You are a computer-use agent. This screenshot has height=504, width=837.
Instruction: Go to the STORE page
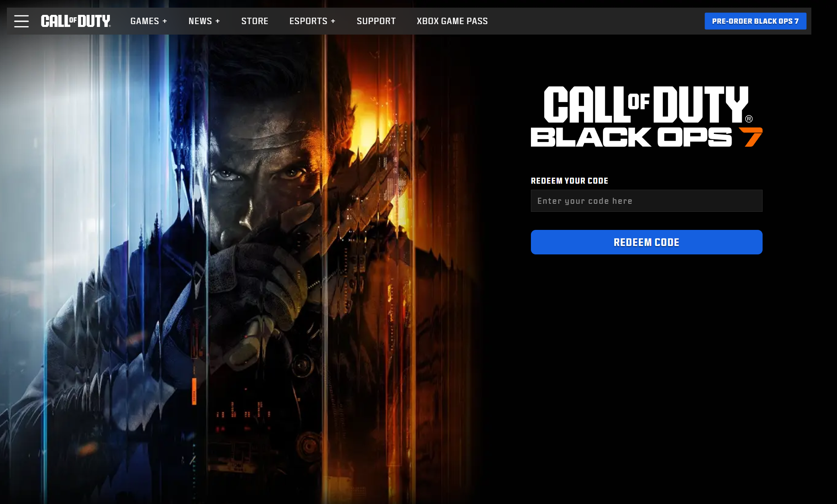pyautogui.click(x=255, y=21)
